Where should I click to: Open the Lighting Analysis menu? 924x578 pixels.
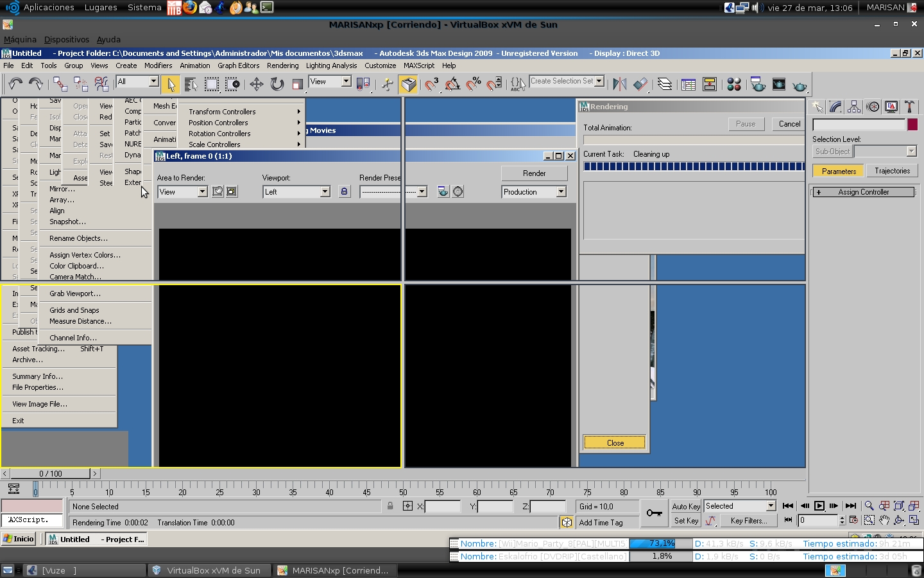[x=331, y=66]
